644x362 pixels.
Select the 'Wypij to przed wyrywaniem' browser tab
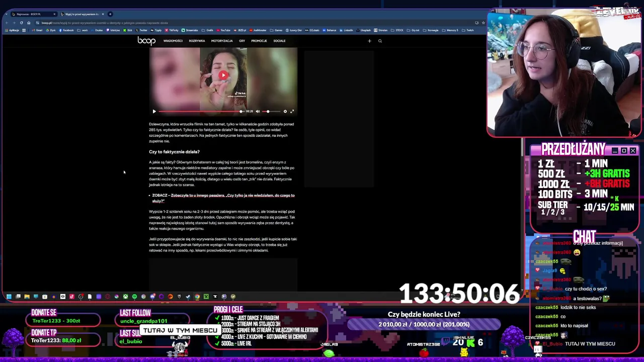click(x=83, y=14)
